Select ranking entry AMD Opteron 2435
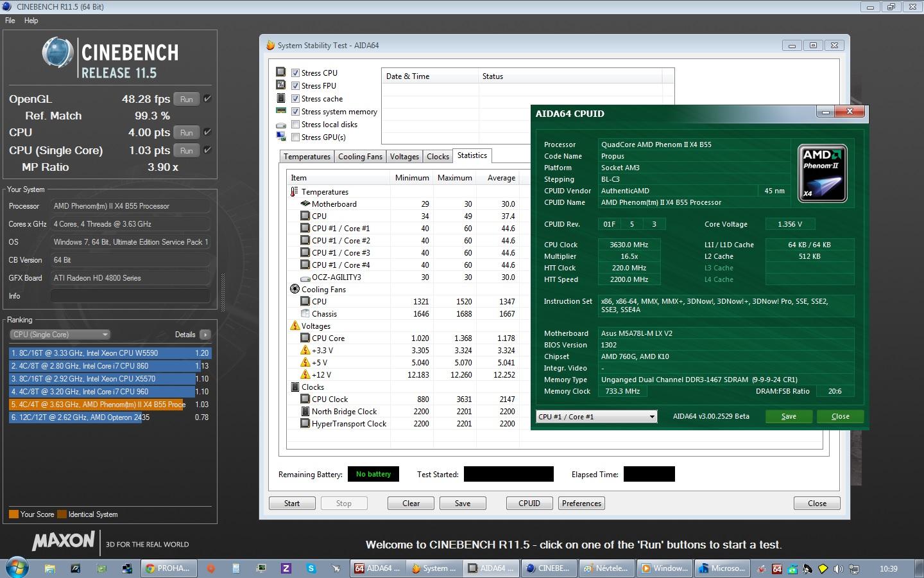This screenshot has width=924, height=578. pyautogui.click(x=109, y=417)
